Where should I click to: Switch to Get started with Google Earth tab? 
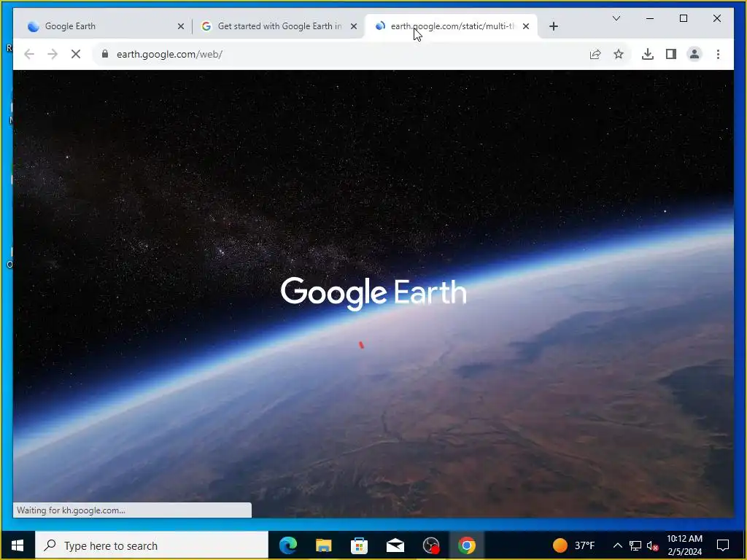coord(279,26)
